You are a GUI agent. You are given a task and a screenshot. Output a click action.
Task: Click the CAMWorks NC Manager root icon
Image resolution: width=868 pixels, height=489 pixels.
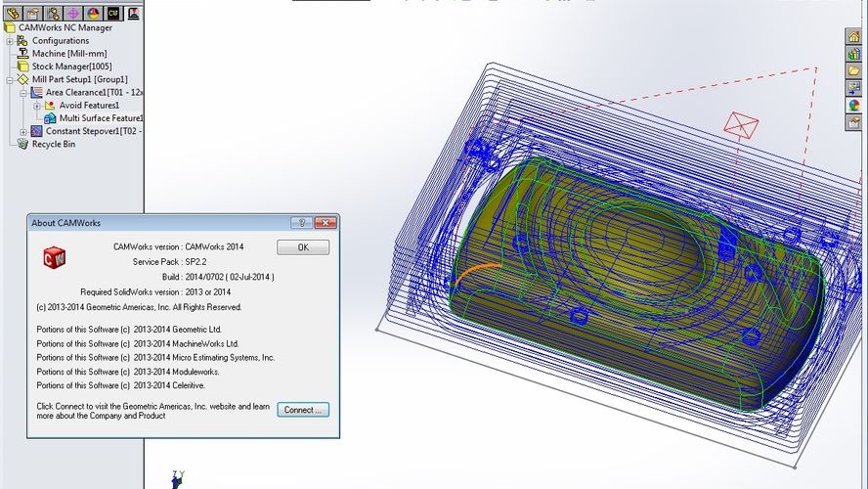tap(9, 27)
